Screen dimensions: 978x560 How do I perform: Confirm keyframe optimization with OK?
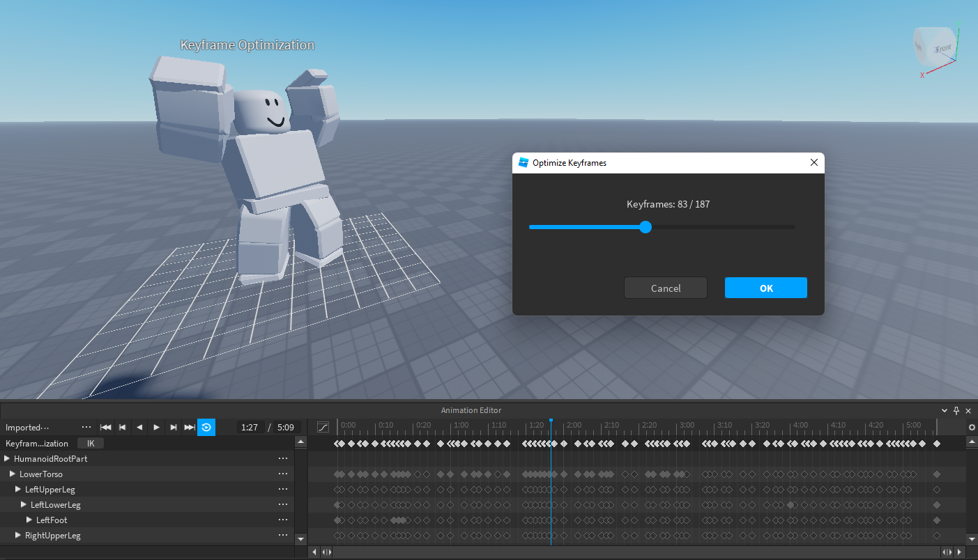point(765,288)
